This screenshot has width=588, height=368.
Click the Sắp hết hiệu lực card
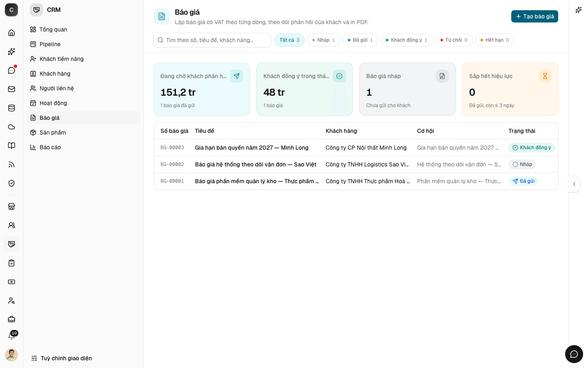(510, 89)
